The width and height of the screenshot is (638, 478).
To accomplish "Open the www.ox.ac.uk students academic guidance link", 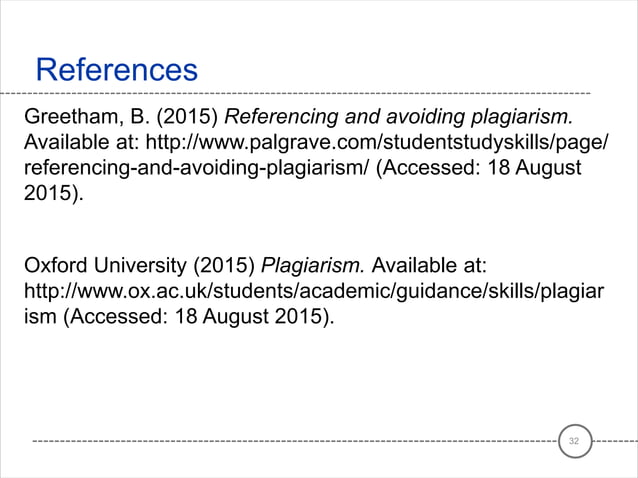I will tap(314, 291).
